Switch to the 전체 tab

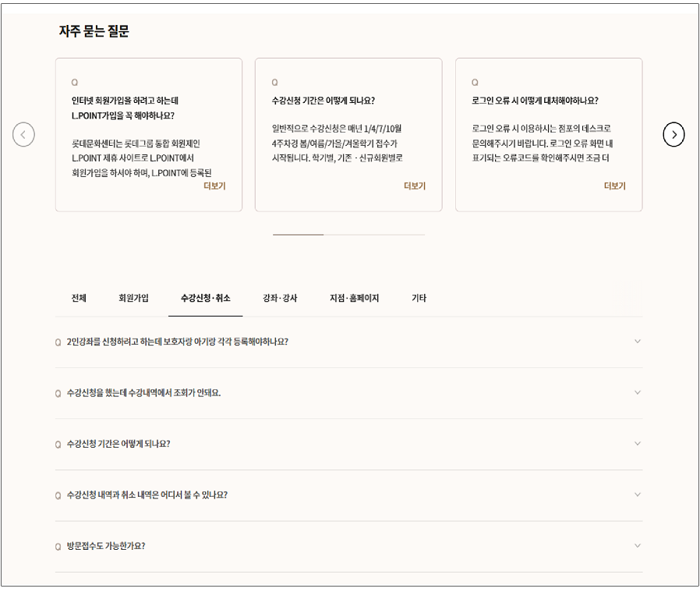click(x=76, y=297)
